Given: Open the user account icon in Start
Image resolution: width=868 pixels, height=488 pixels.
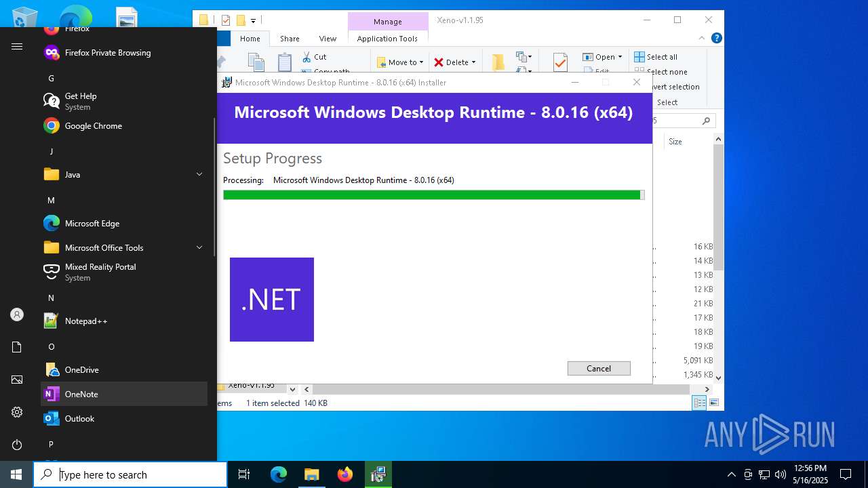Looking at the screenshot, I should (17, 314).
